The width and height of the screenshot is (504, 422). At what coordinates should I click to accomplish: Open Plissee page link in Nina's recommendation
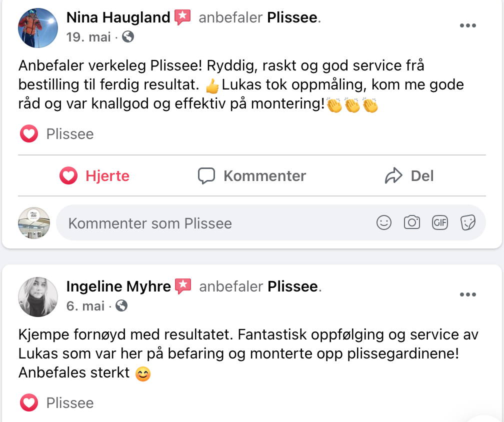click(292, 18)
